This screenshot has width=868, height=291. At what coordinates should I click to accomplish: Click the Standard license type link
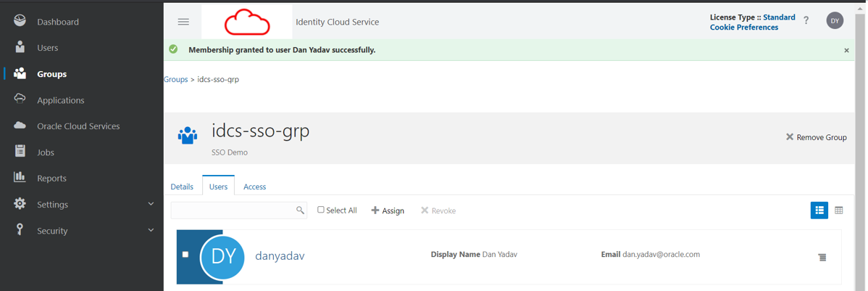(x=779, y=17)
